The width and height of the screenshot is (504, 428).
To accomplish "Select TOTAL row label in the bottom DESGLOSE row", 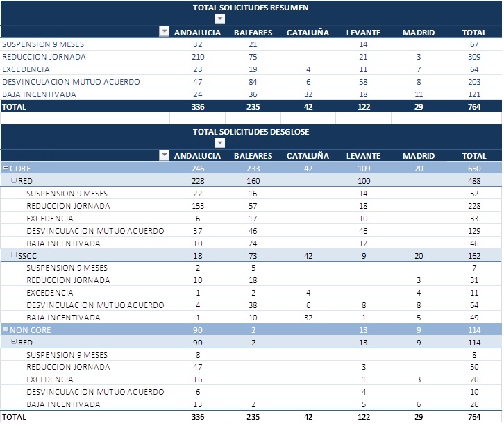I will click(x=14, y=417).
